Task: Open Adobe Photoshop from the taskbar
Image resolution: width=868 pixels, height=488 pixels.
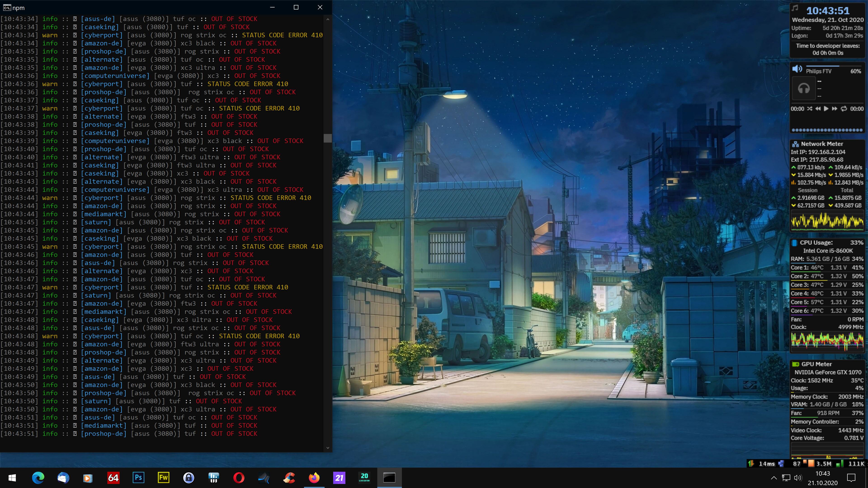Action: pos(138,478)
